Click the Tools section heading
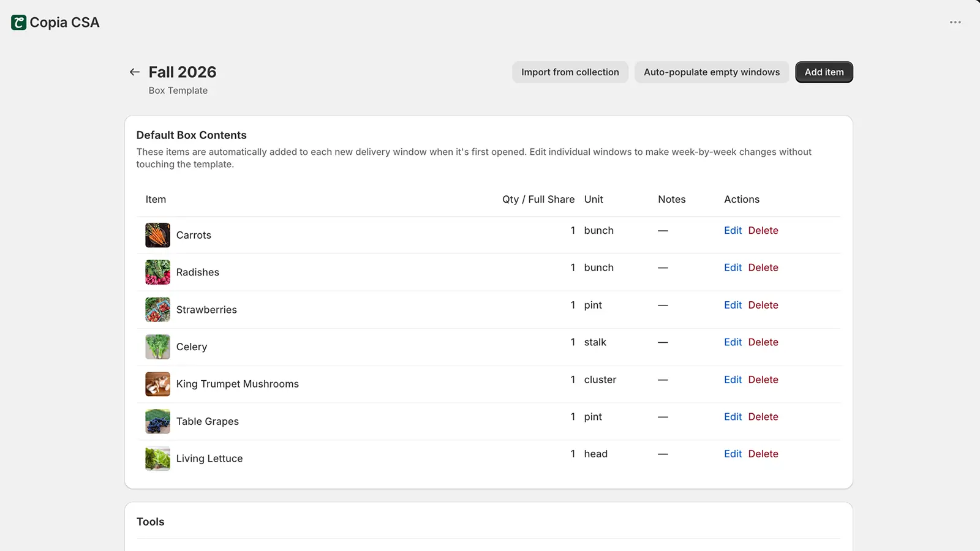The height and width of the screenshot is (551, 980). point(151,522)
